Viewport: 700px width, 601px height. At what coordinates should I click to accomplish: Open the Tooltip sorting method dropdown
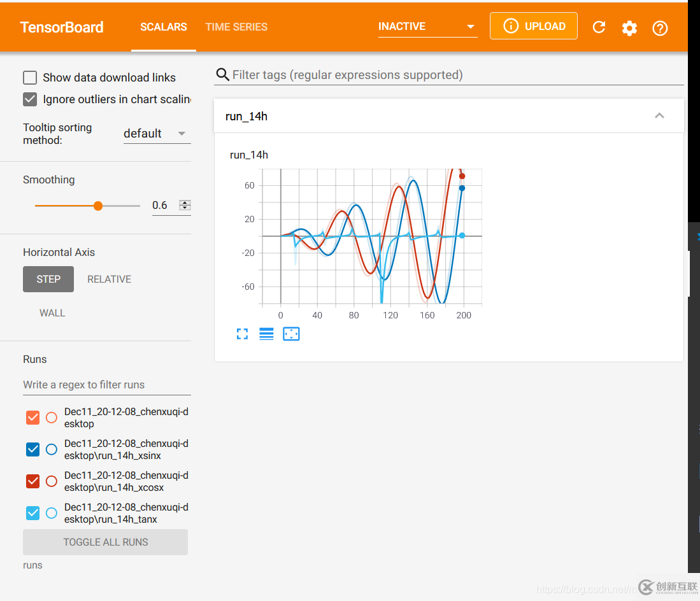click(156, 134)
